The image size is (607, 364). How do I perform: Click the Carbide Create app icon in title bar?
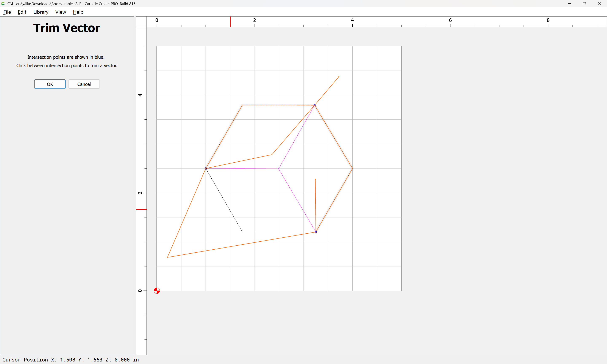(3, 3)
